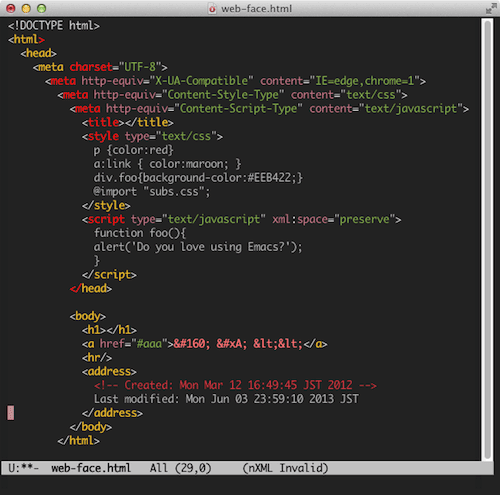Click the <script> opening tag

point(241,219)
